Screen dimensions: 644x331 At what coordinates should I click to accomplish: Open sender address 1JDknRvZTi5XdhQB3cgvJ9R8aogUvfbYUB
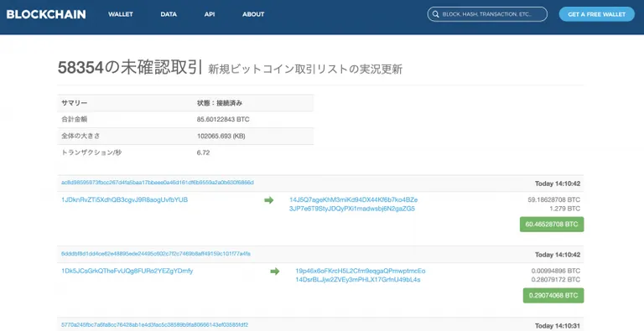124,199
